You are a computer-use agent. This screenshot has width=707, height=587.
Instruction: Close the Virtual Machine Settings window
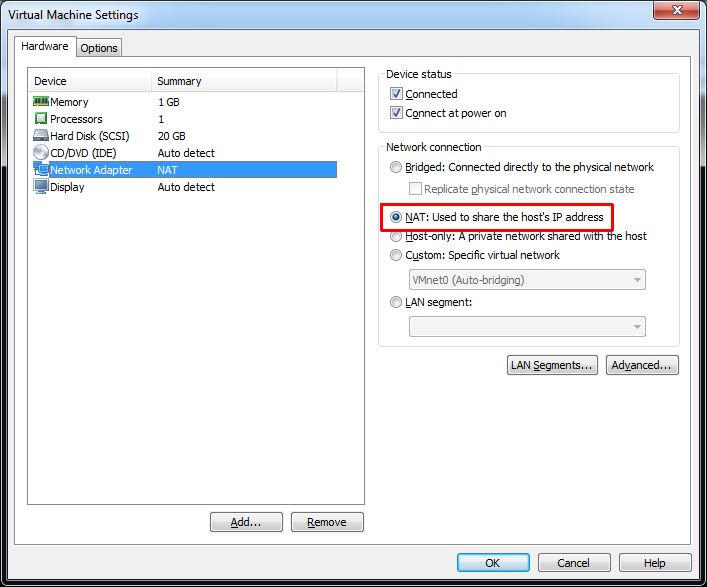tap(676, 10)
